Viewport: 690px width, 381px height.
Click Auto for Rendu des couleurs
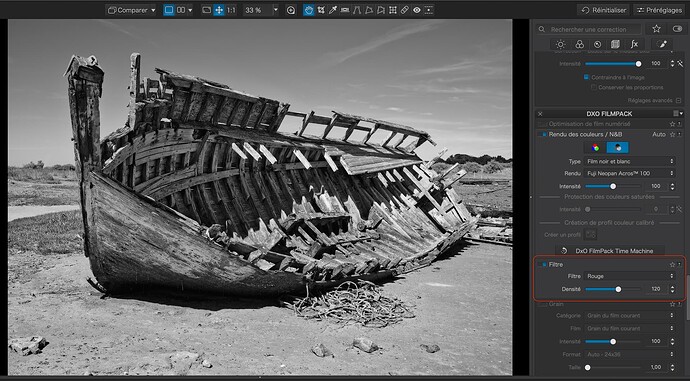pyautogui.click(x=659, y=135)
